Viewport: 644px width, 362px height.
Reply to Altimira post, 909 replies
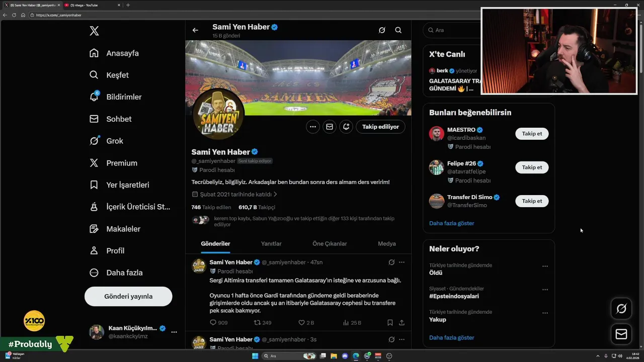[218, 323]
